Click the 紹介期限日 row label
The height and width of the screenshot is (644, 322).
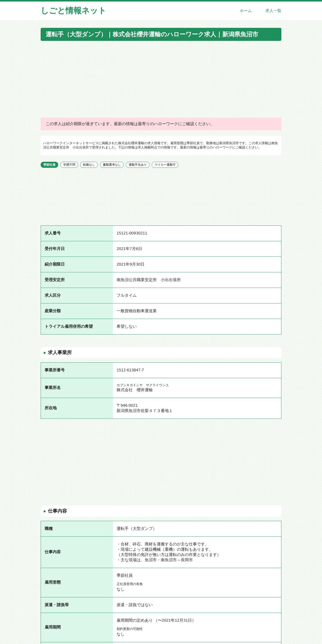pos(55,264)
